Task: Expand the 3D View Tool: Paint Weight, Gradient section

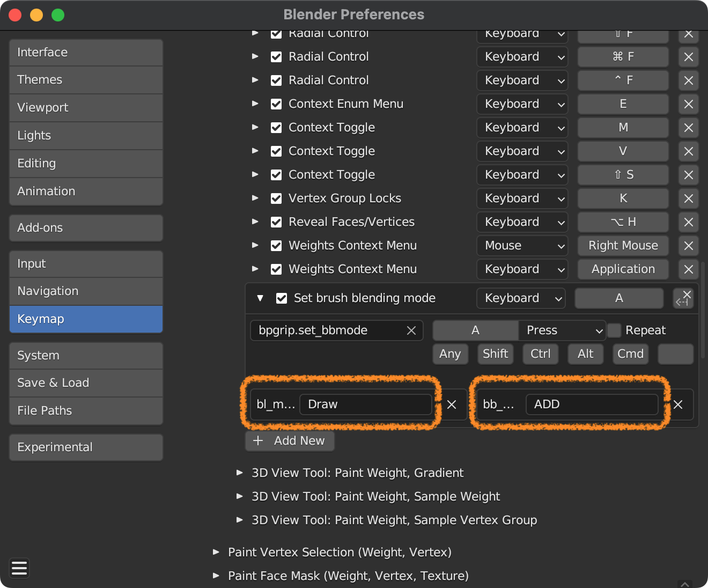Action: (x=240, y=473)
